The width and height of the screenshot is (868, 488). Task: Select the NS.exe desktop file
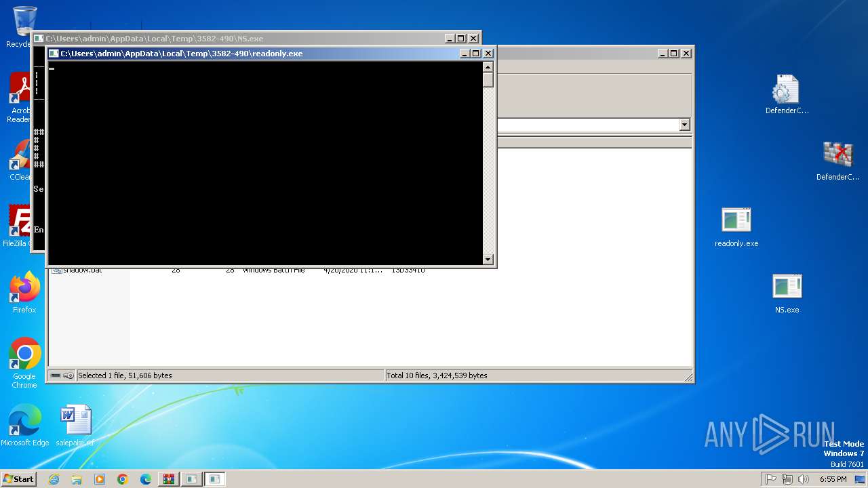click(787, 293)
